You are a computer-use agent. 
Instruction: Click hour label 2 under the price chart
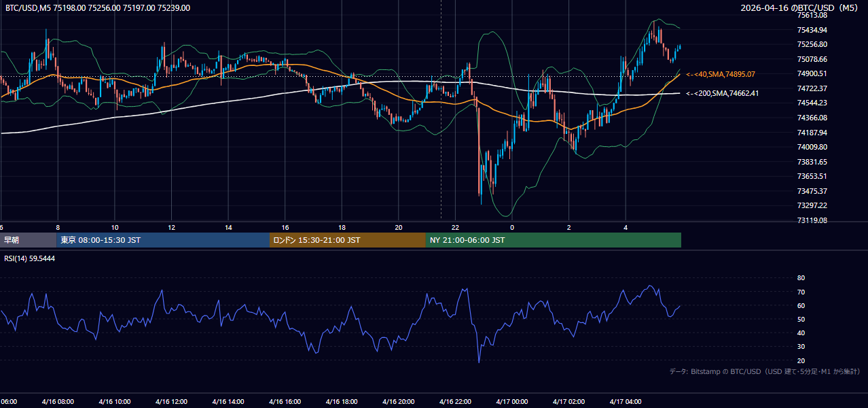569,227
